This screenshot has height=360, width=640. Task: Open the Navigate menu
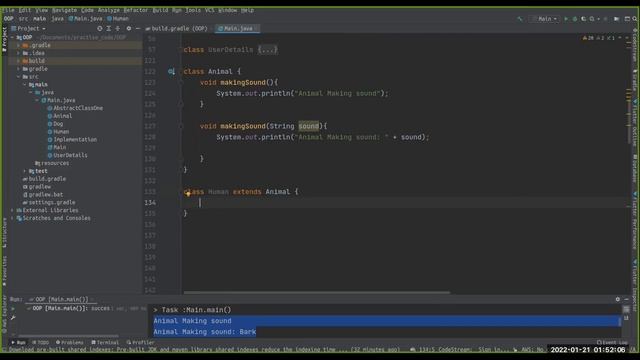tap(64, 10)
